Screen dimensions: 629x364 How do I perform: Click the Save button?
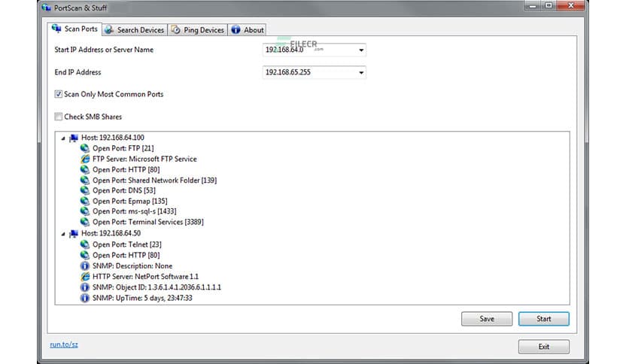point(487,319)
